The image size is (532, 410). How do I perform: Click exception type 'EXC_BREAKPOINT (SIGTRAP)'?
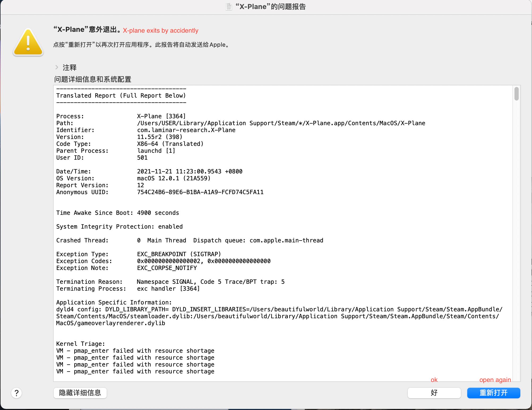click(x=179, y=254)
